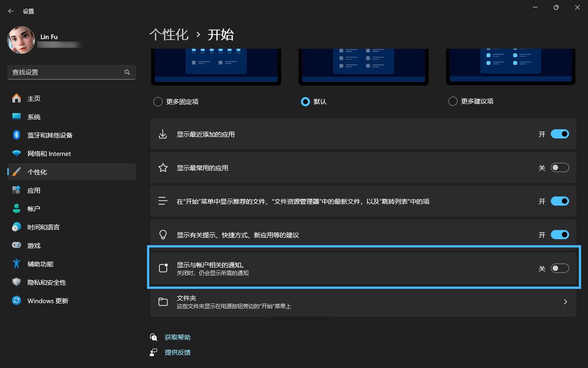Open 帐户 settings page
588x368 pixels.
click(x=72, y=209)
